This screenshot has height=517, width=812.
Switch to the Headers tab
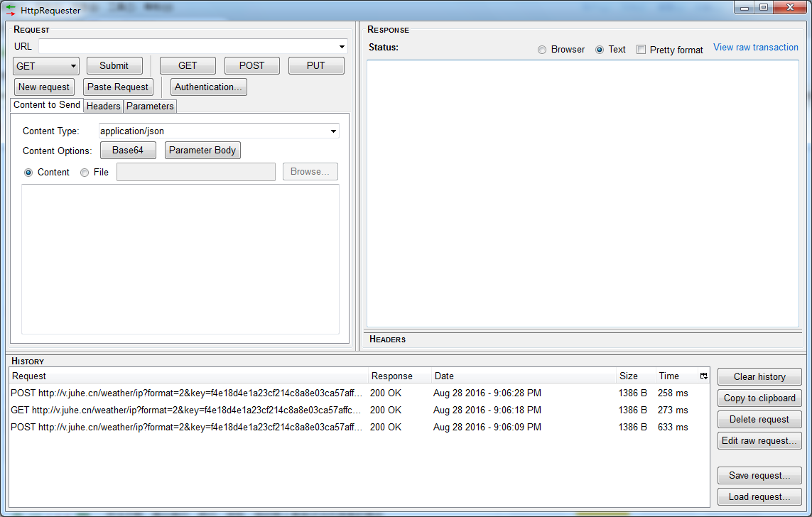[x=104, y=106]
